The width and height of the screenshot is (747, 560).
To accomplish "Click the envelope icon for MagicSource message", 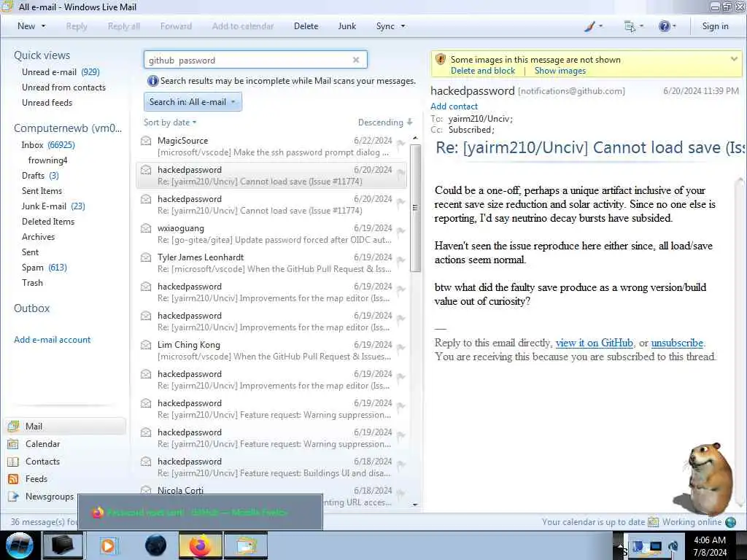I will (x=146, y=141).
